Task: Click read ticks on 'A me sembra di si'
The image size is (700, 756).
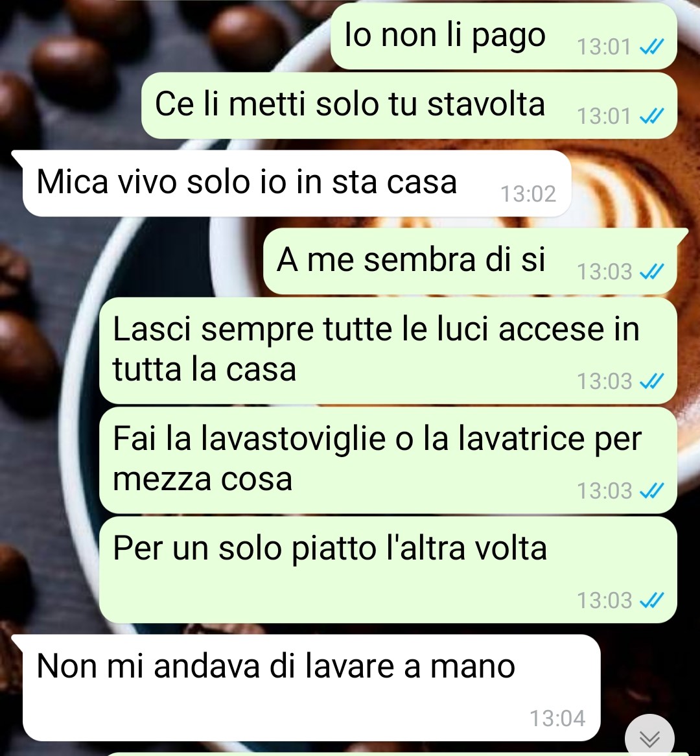Action: (651, 272)
